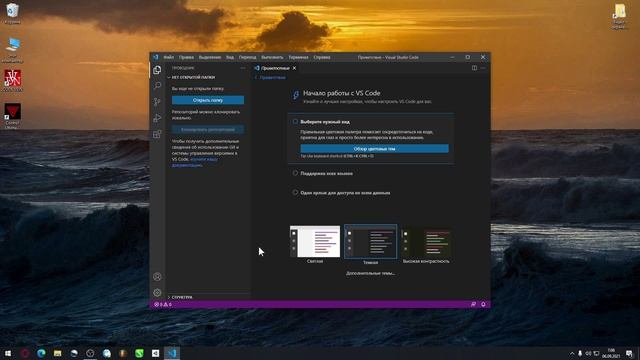Open the Run and Debug view
The width and height of the screenshot is (640, 360).
(x=157, y=118)
